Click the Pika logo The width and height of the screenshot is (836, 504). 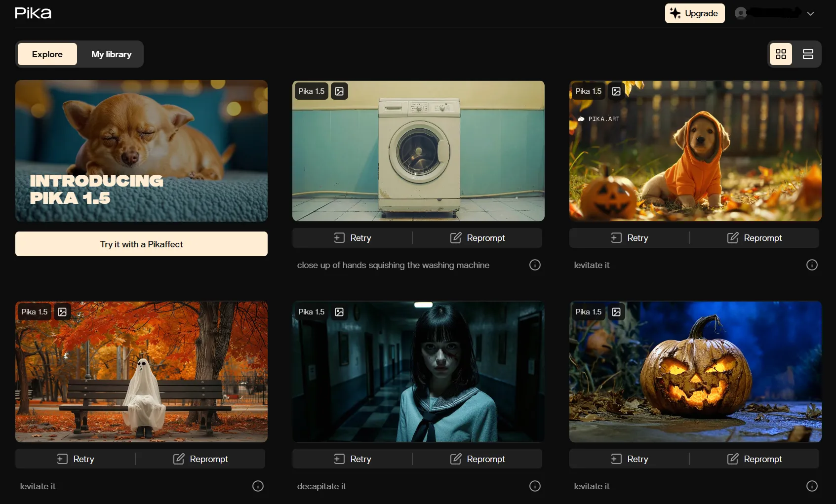pos(33,13)
